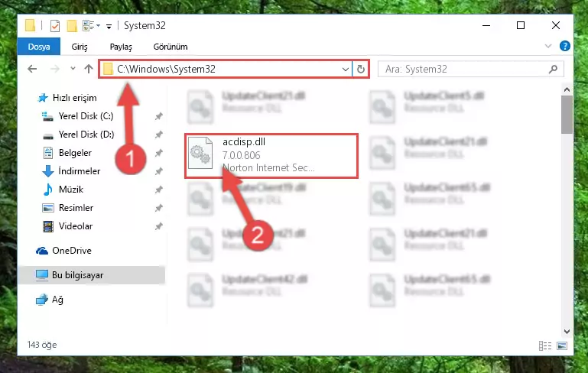588x373 pixels.
Task: Click the Properties icon in quick access toolbar
Action: click(x=55, y=26)
